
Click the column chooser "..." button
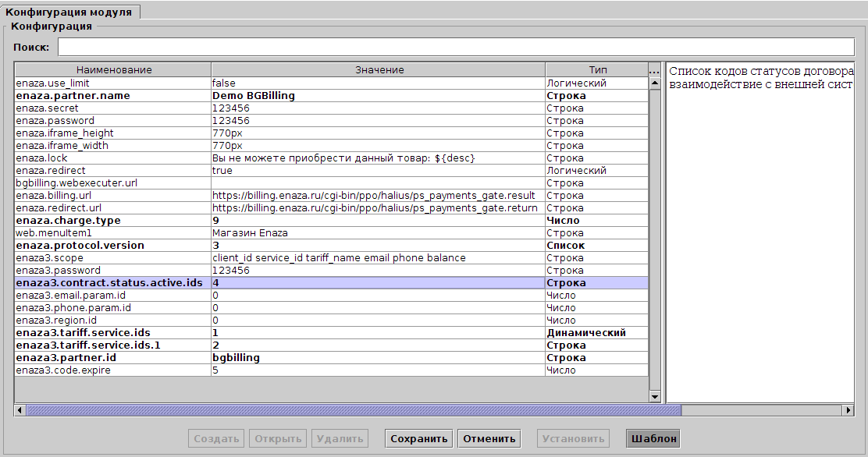click(654, 70)
